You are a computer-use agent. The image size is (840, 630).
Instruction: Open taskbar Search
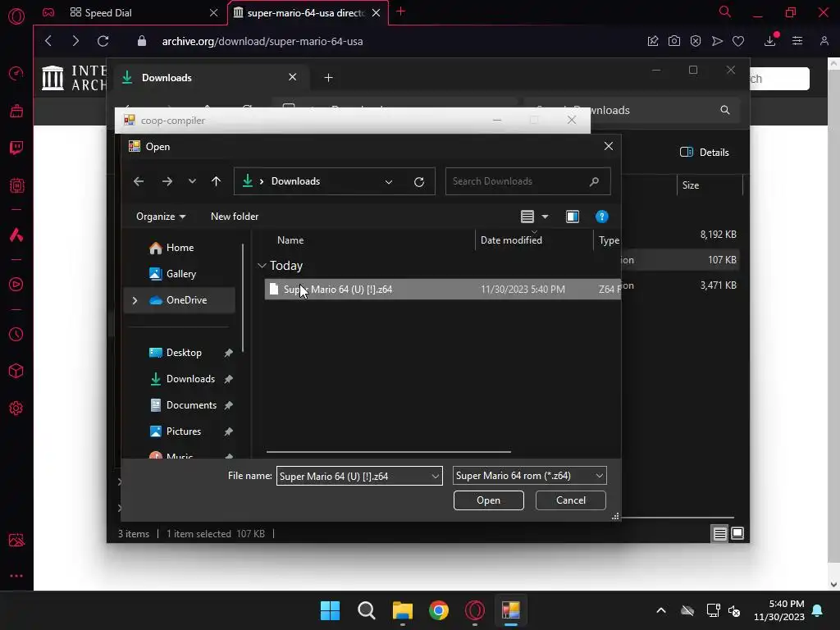click(367, 610)
